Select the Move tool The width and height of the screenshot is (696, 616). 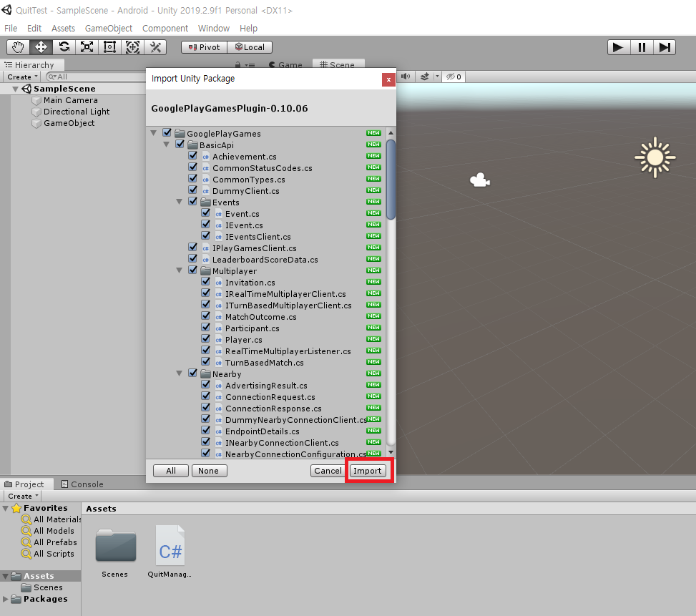click(41, 47)
